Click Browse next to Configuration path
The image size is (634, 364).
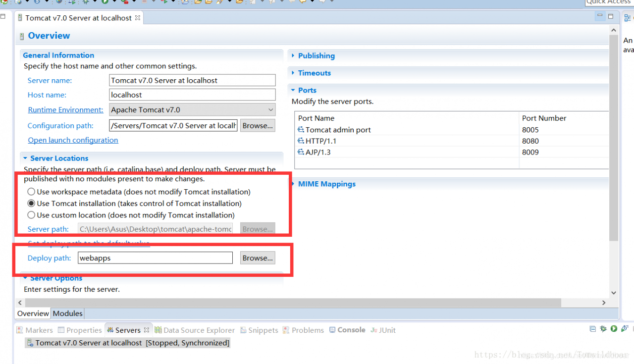[x=258, y=126]
